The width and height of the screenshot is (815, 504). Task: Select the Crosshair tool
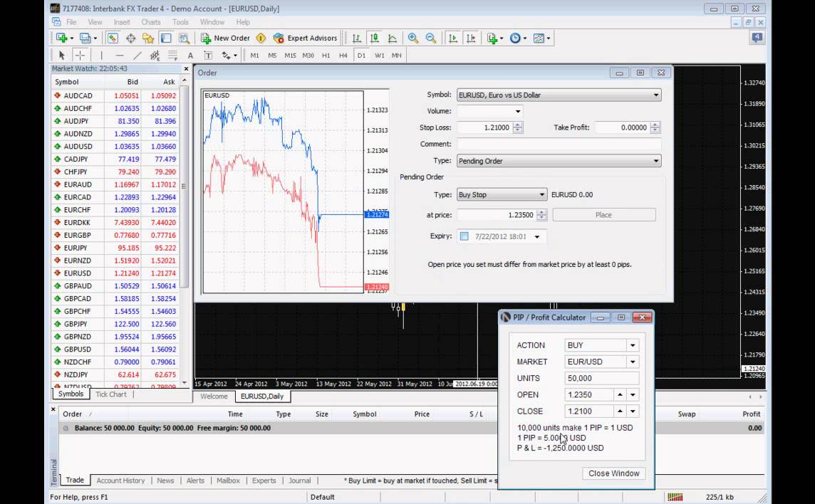tap(80, 55)
